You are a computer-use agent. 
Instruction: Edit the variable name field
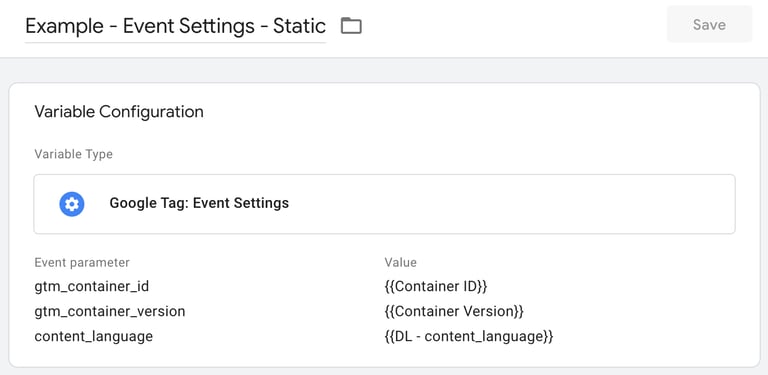coord(175,26)
